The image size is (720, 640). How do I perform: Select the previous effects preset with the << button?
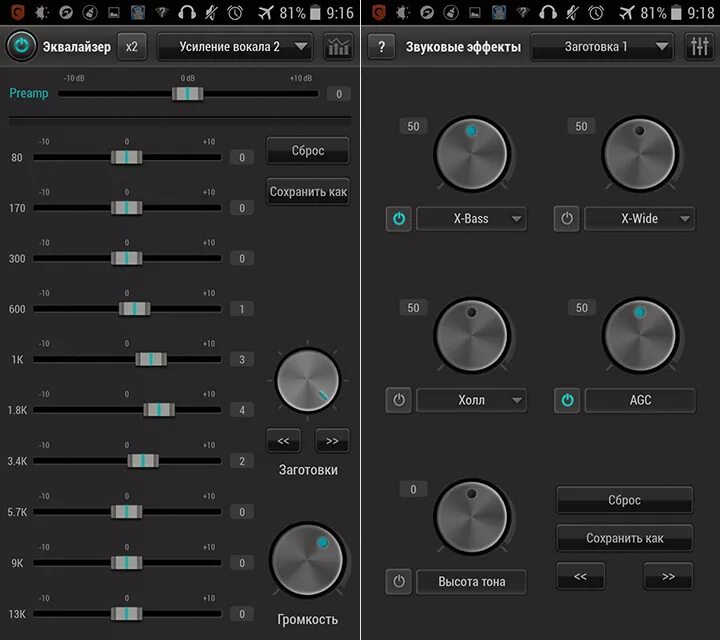point(580,576)
